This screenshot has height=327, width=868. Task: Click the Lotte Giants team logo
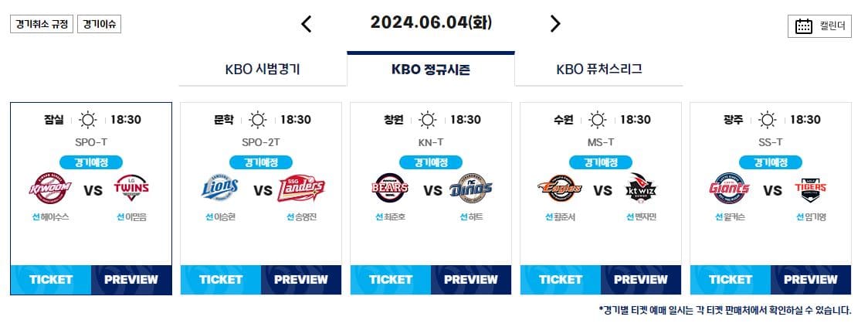coord(730,189)
